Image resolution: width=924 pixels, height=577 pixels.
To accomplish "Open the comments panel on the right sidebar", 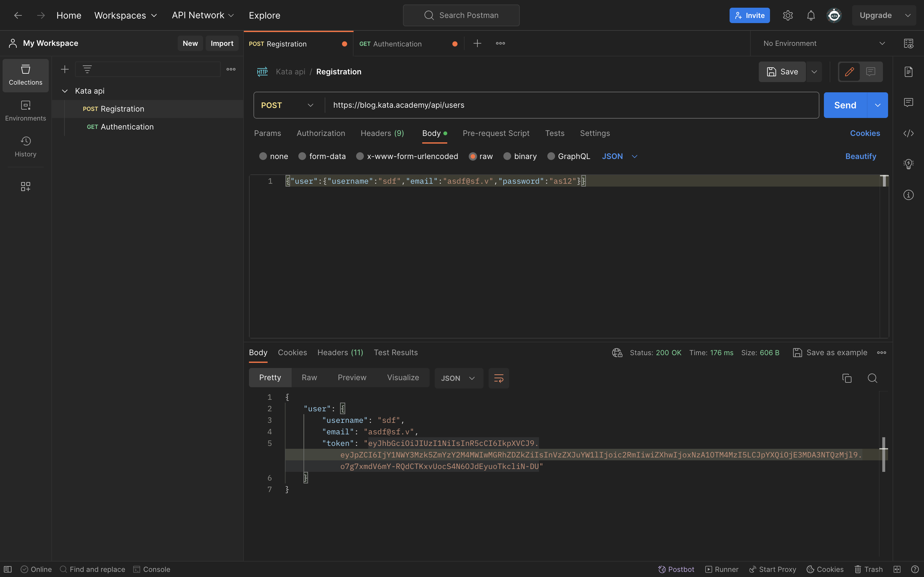I will (x=908, y=102).
